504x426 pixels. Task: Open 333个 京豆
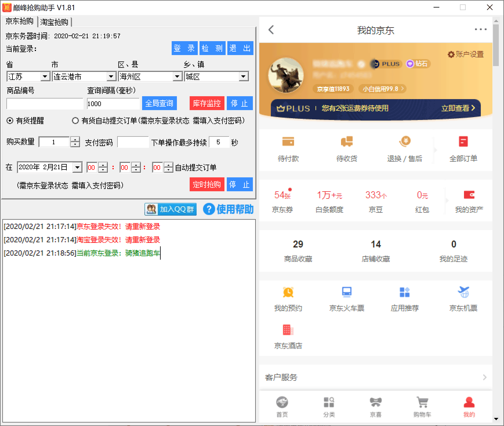pos(376,201)
